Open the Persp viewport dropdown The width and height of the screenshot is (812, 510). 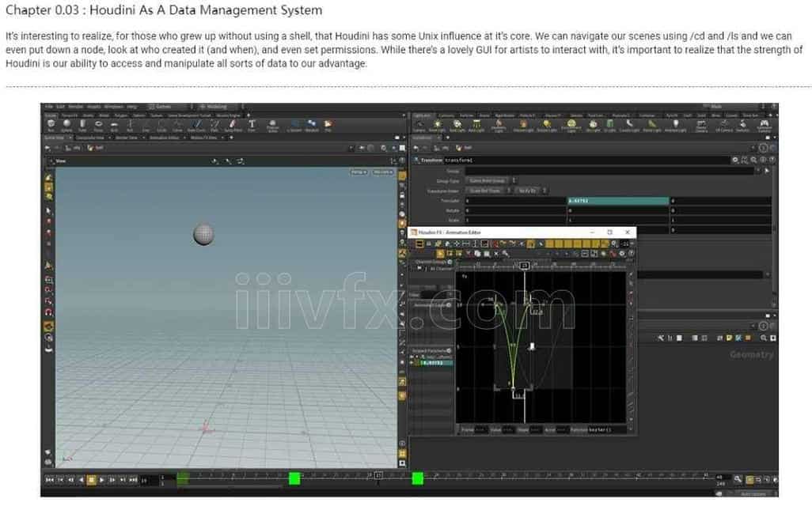pyautogui.click(x=359, y=172)
